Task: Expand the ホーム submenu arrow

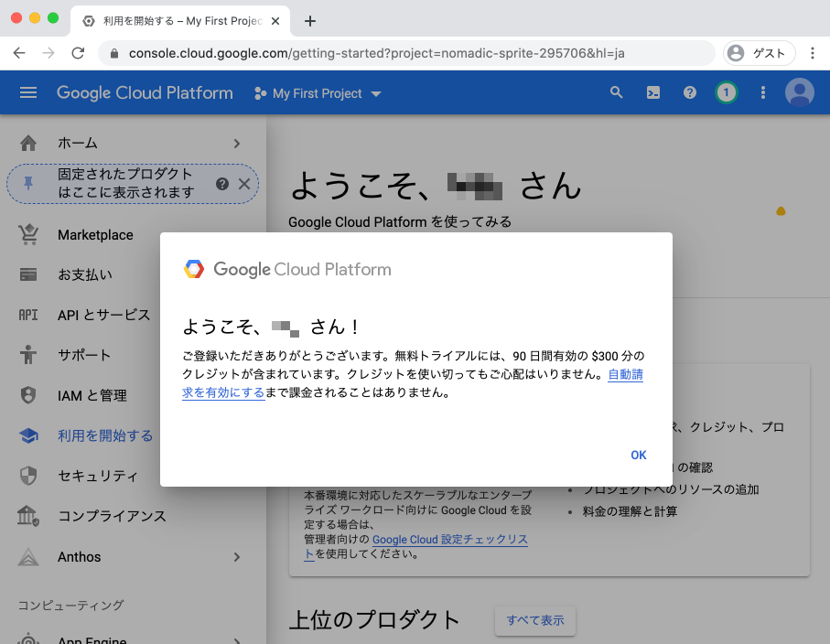Action: pos(237,144)
